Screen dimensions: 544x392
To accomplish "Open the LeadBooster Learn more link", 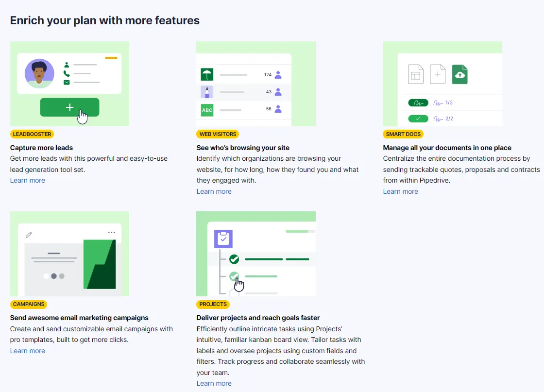I will click(x=27, y=180).
